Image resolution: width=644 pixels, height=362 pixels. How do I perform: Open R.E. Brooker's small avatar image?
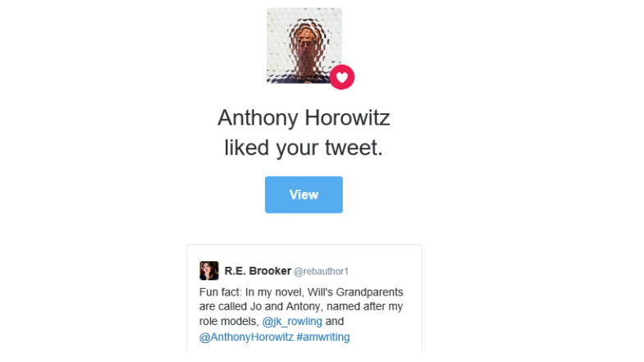point(209,271)
